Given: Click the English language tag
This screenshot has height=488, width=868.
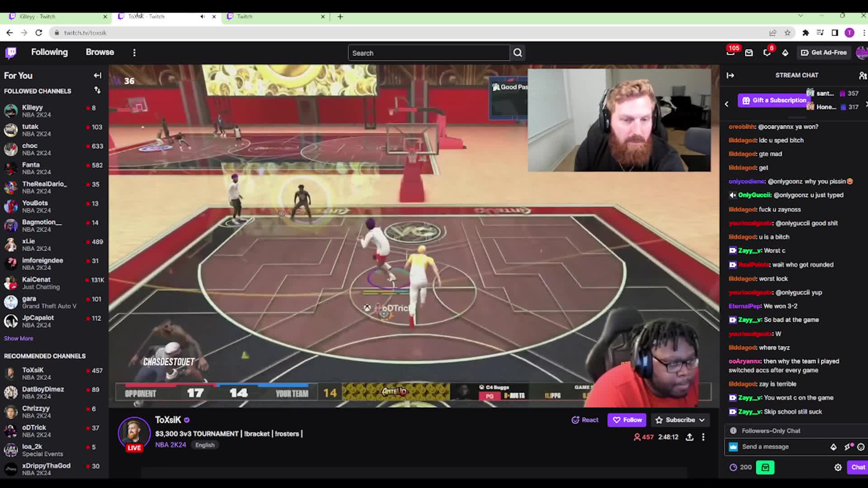Looking at the screenshot, I should click(x=205, y=445).
